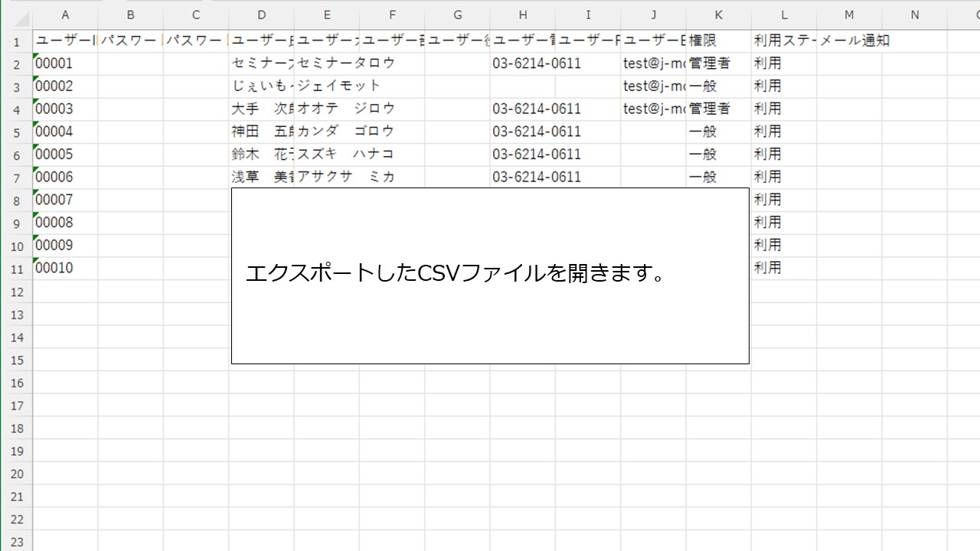Select the test@j-mo email cell in row 4
Image resolution: width=980 pixels, height=551 pixels.
tap(654, 109)
